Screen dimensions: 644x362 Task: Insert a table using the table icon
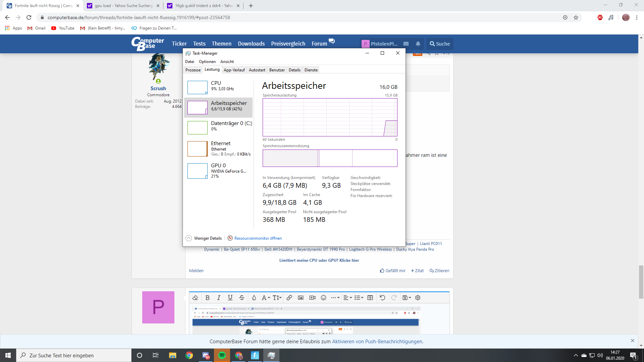pyautogui.click(x=370, y=298)
